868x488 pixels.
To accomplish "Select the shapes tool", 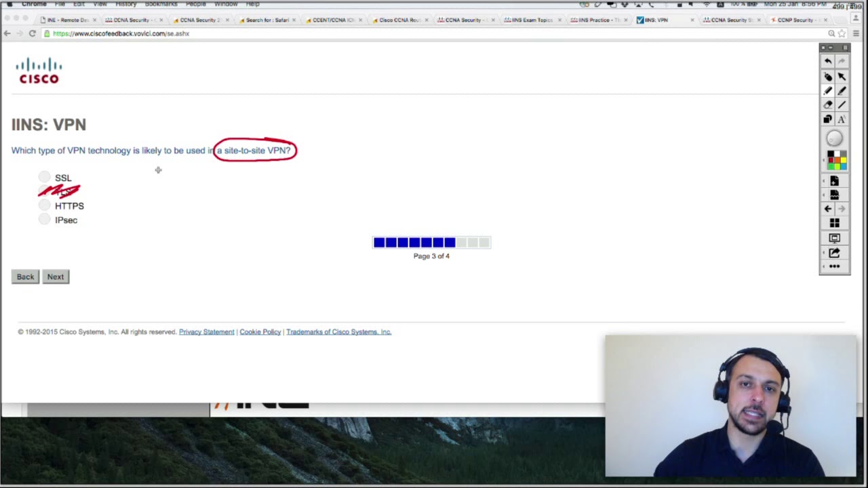I will (x=828, y=119).
